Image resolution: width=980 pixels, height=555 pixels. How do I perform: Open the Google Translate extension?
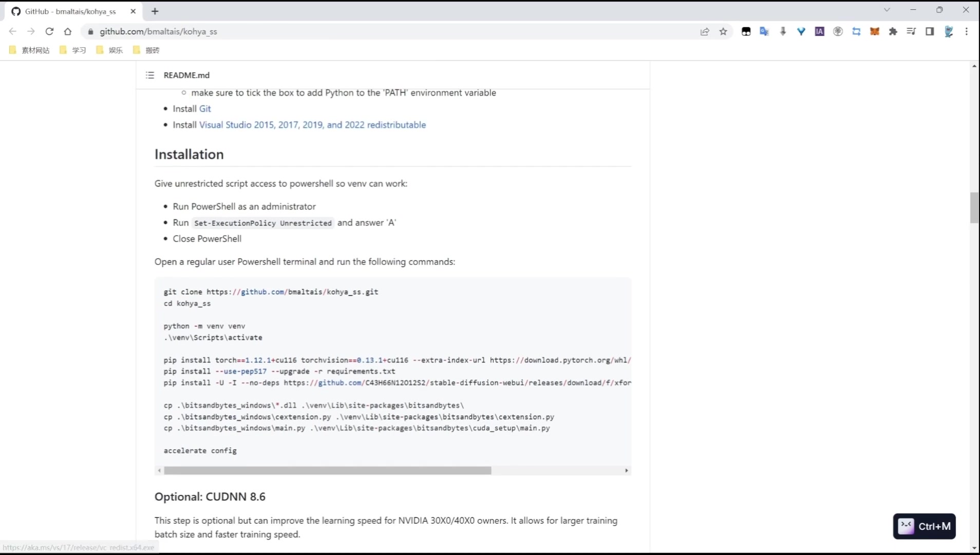tap(764, 31)
